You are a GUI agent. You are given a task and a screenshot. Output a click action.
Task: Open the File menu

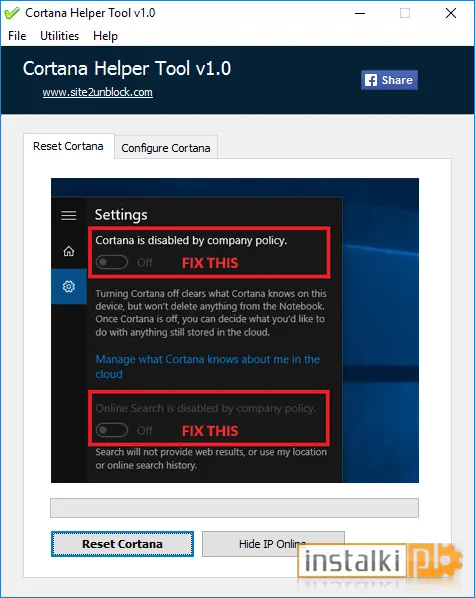[x=17, y=36]
